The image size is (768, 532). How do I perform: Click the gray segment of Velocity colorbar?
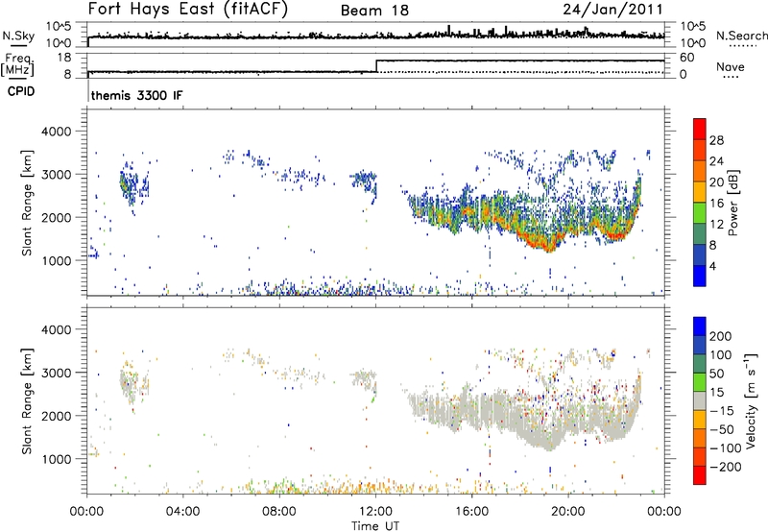(699, 409)
